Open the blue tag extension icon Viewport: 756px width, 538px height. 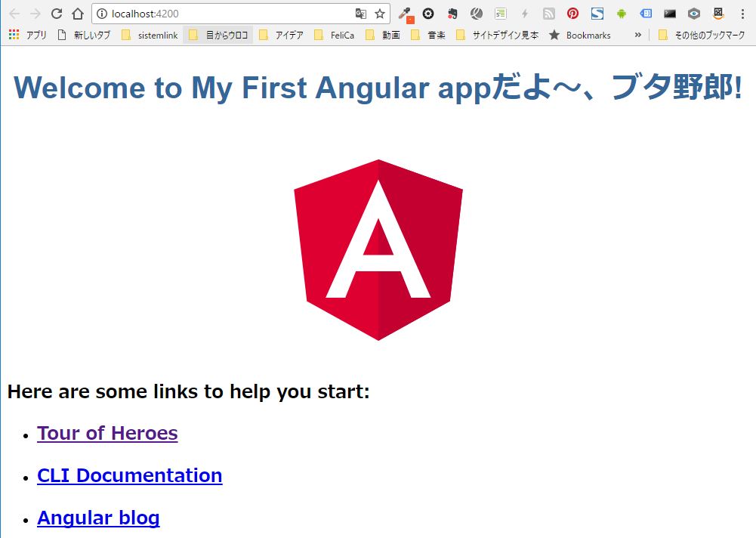coord(646,14)
